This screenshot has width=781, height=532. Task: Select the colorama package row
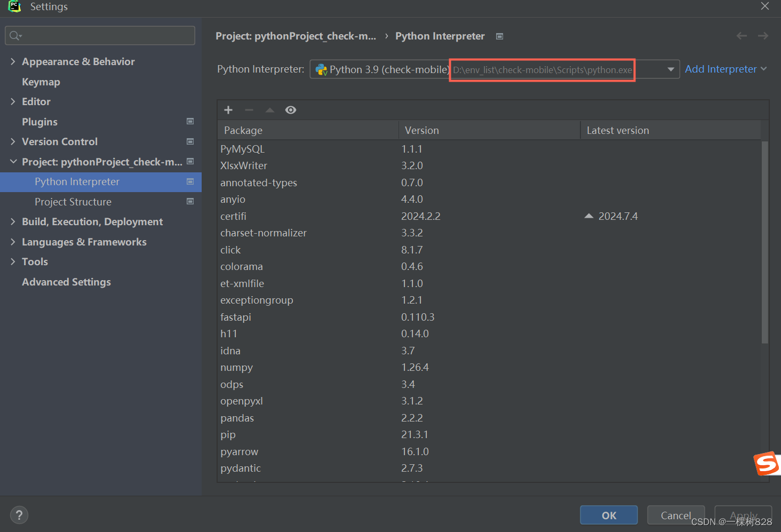coord(490,266)
